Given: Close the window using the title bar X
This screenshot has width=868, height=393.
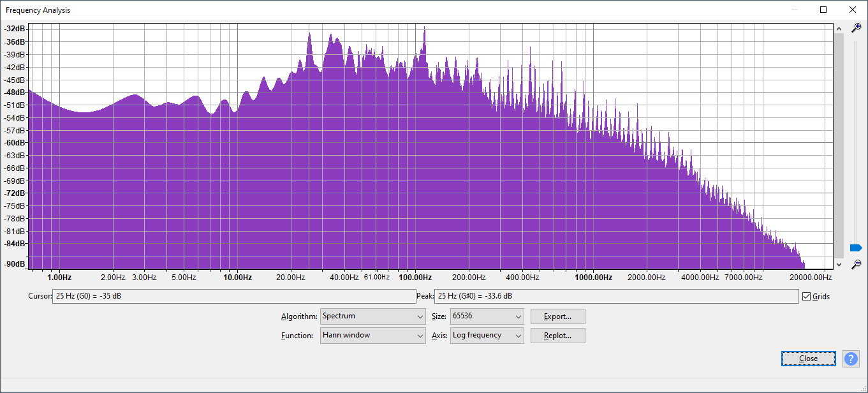Looking at the screenshot, I should pos(853,10).
